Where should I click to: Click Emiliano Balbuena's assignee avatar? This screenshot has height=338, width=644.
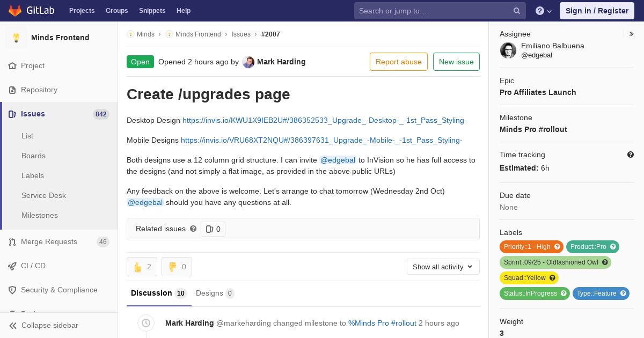(x=508, y=50)
